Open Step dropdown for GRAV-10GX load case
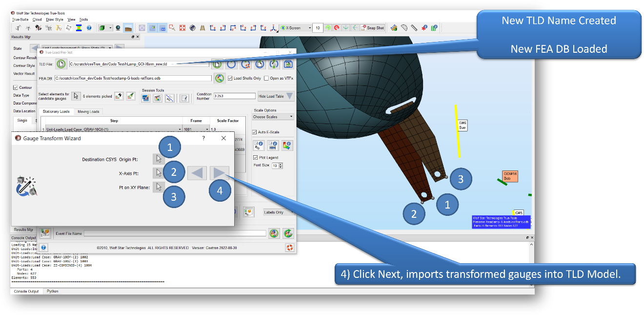Image resolution: width=644 pixels, height=315 pixels. click(113, 129)
